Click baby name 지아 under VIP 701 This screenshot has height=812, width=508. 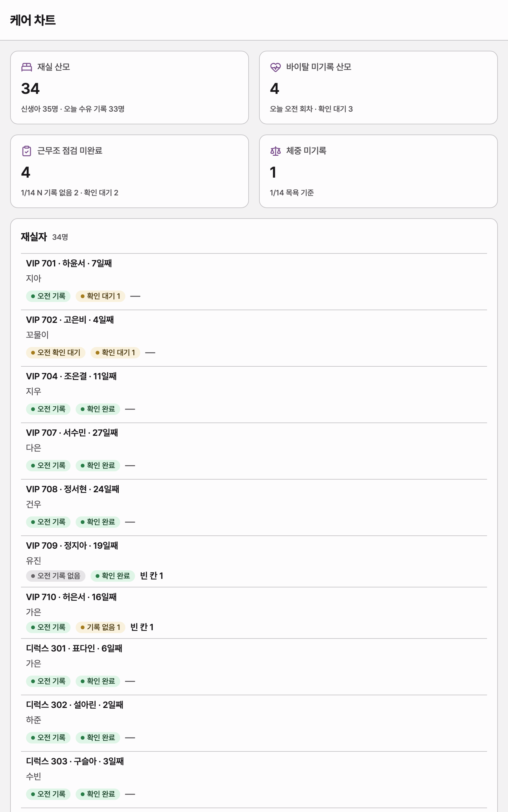[x=34, y=278]
